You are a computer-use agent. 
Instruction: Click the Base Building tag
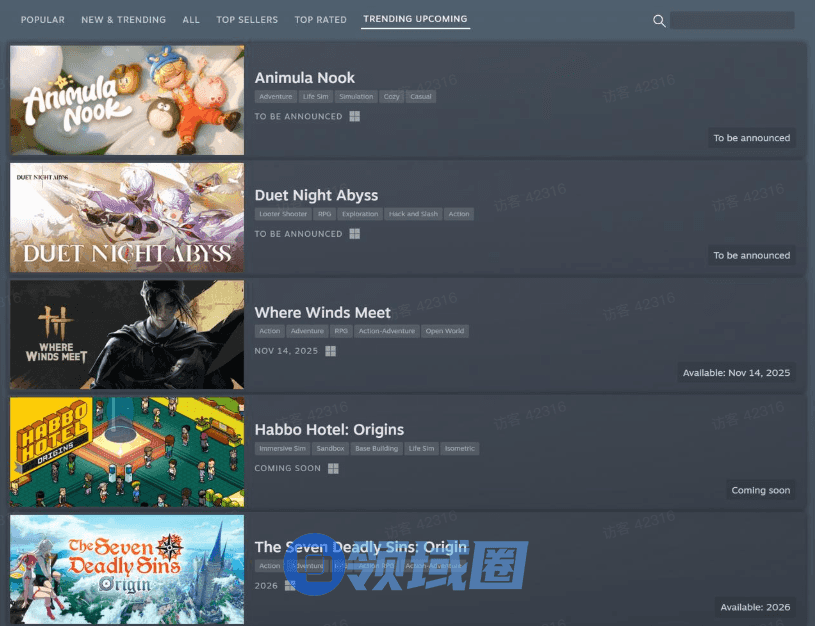tap(376, 449)
